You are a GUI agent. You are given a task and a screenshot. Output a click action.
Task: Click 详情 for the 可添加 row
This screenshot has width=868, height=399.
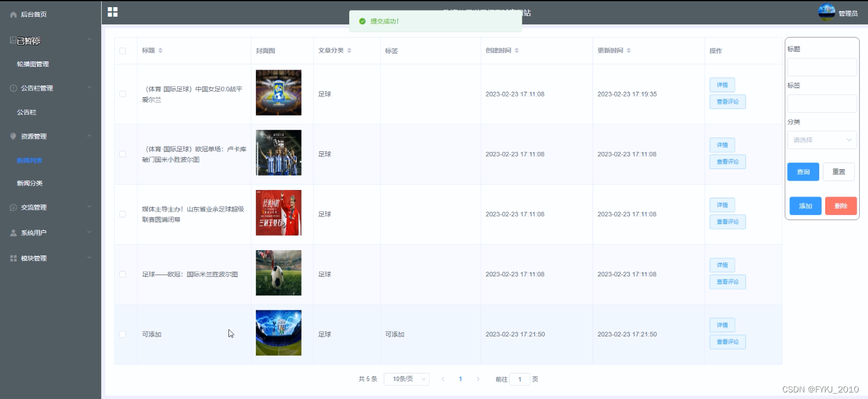(722, 325)
